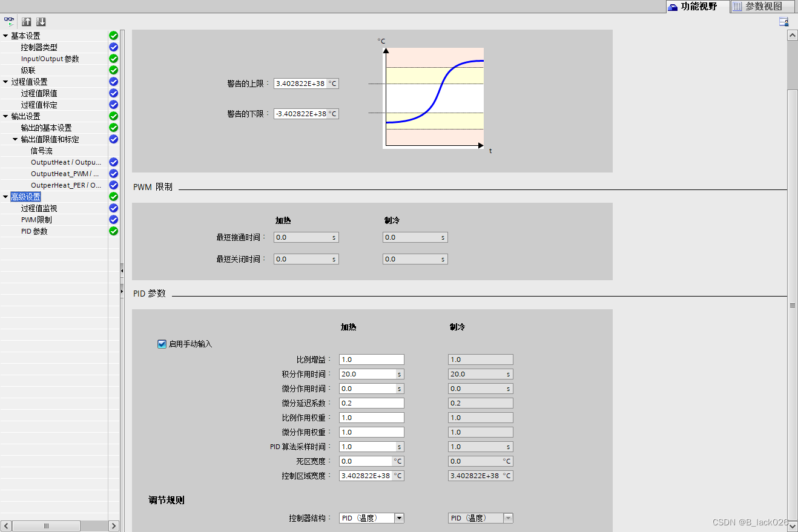This screenshot has height=532, width=798.
Task: Click heating 最短接通时间 field
Action: 306,237
